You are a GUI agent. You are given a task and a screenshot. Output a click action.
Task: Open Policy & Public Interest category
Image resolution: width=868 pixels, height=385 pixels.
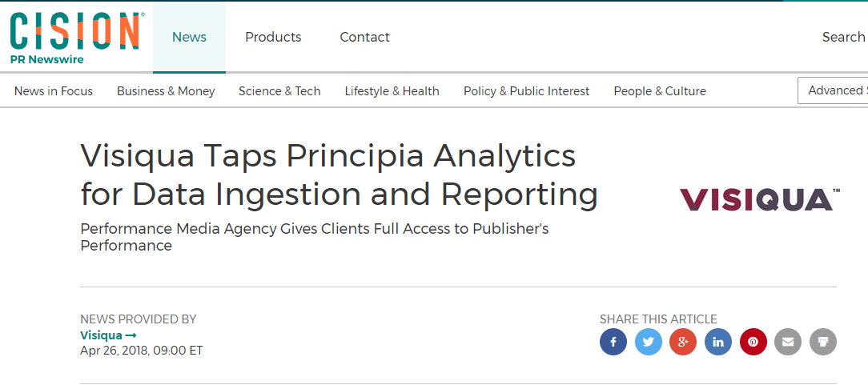[x=526, y=91]
